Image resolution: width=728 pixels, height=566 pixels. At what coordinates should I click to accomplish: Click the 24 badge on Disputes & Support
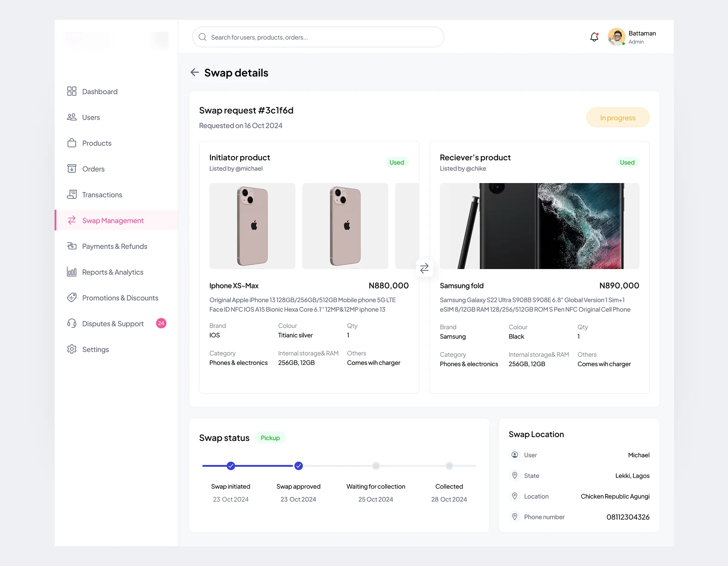(161, 323)
